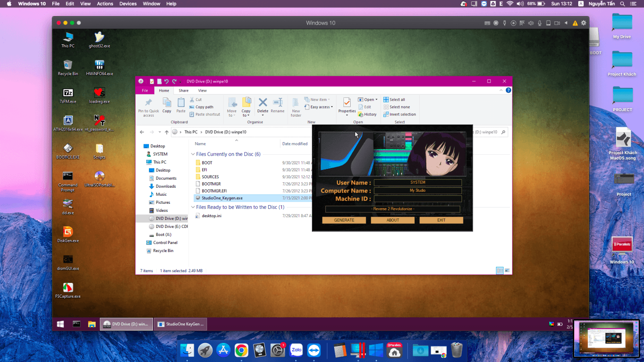Select FSCapture.exe desktop icon
This screenshot has width=644, height=362.
68,290
